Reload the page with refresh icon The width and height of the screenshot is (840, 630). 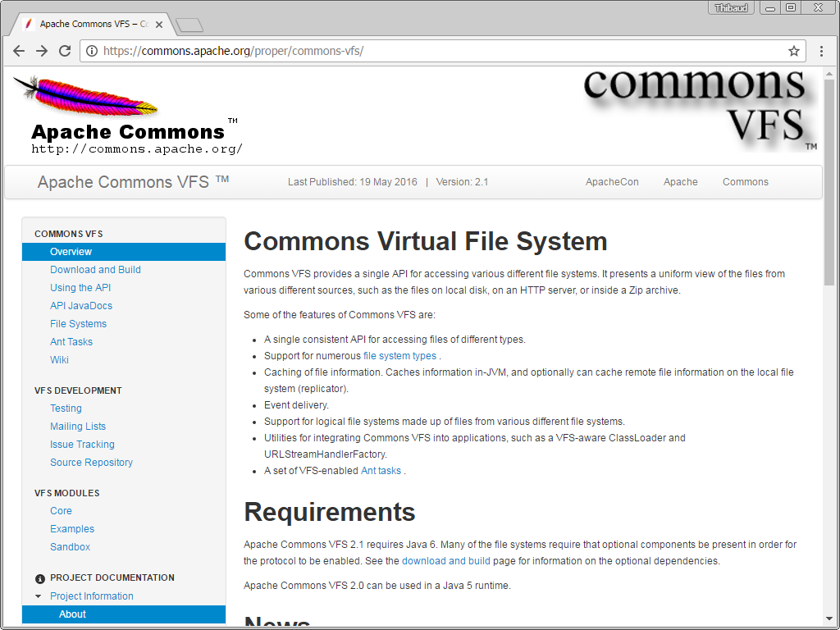(x=65, y=51)
